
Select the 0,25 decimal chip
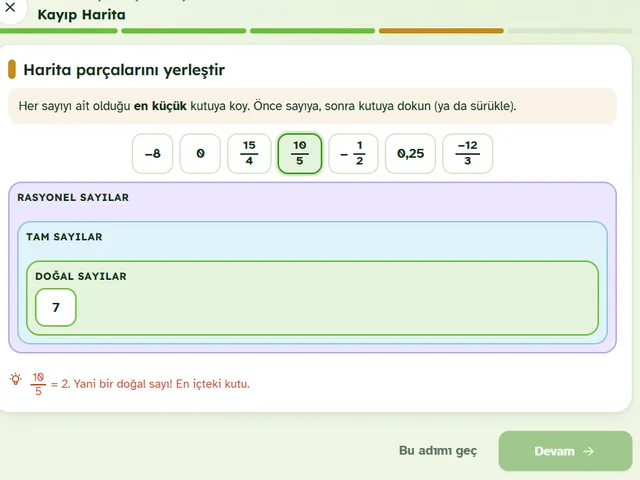click(x=411, y=153)
